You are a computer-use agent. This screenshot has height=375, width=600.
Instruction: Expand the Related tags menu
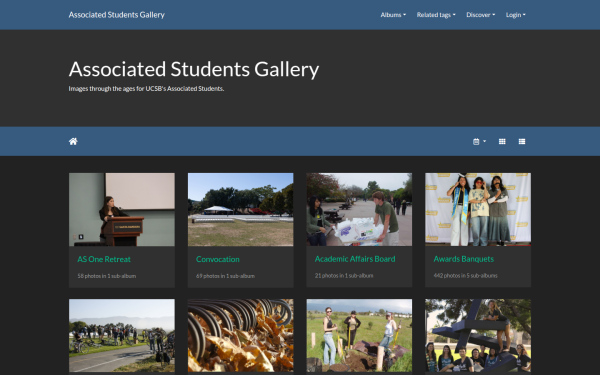(436, 15)
